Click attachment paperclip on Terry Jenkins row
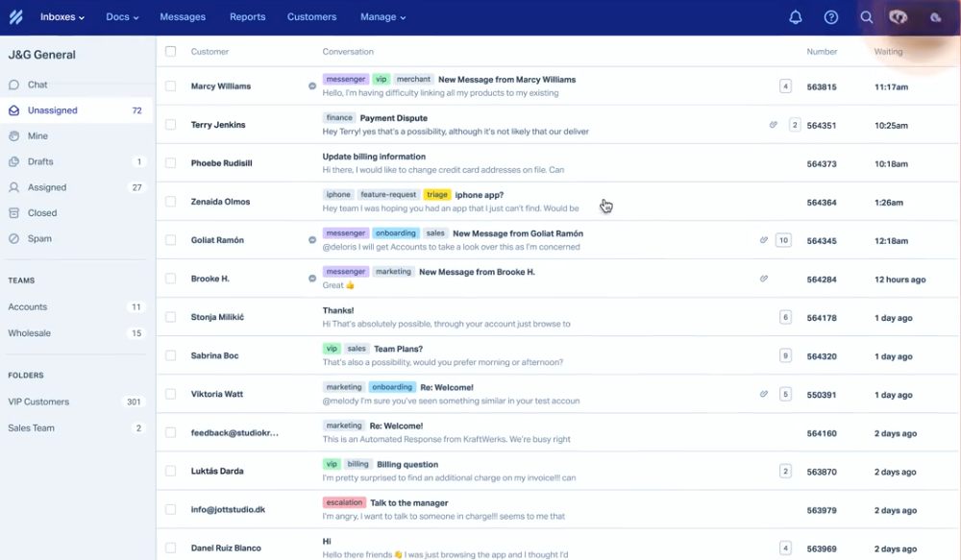Viewport: 961px width, 560px height. click(x=774, y=125)
